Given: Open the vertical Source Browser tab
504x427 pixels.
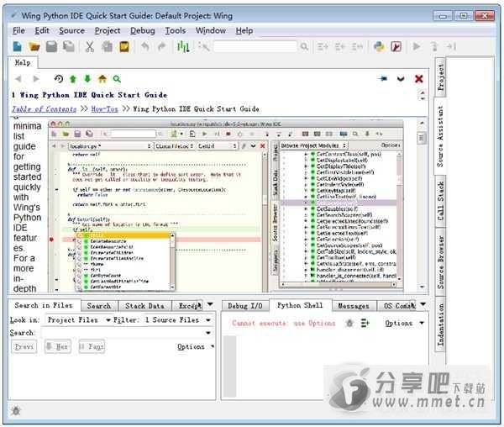Looking at the screenshot, I should pyautogui.click(x=440, y=261).
